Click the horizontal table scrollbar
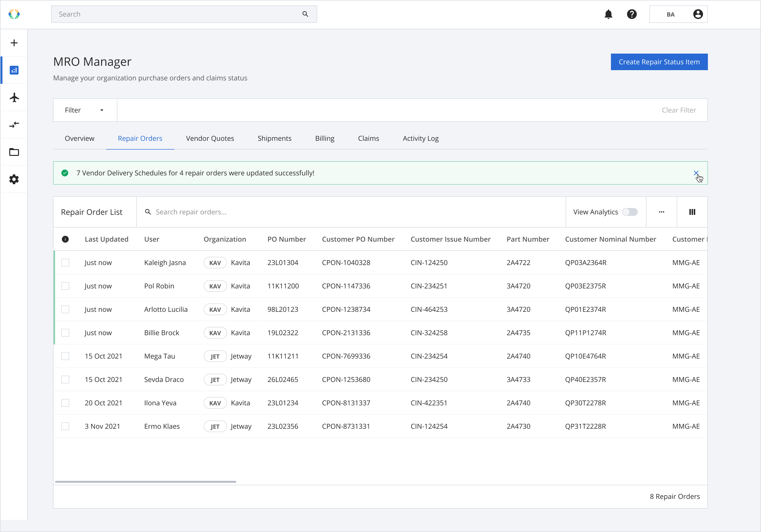Image resolution: width=761 pixels, height=532 pixels. (x=145, y=482)
